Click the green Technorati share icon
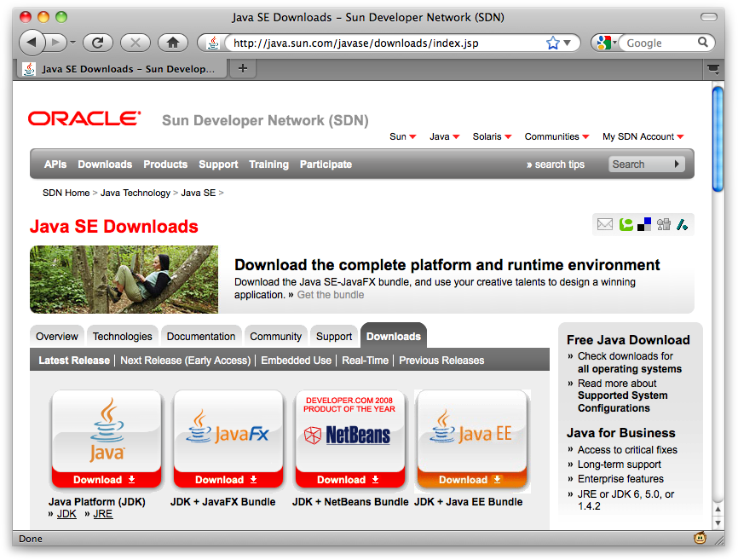738x560 pixels. pos(626,224)
